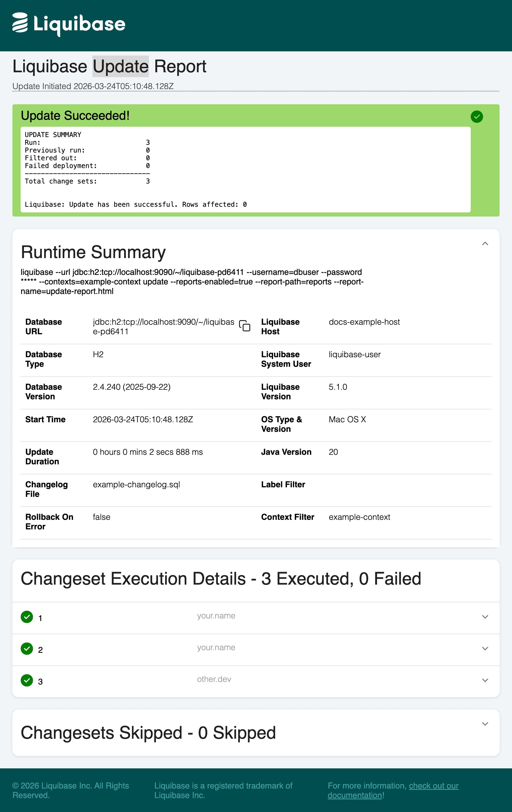Expand changeset 3 by other.dev chevron
Screen dimensions: 512x812
[485, 680]
